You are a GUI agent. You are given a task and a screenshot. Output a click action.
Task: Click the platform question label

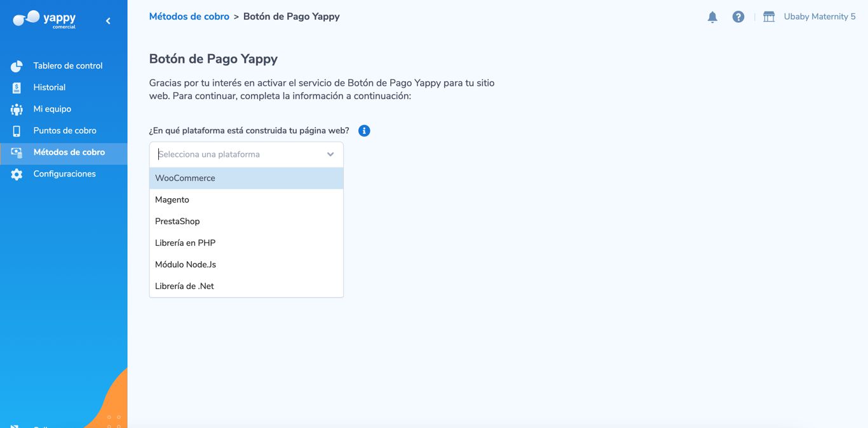(x=249, y=131)
